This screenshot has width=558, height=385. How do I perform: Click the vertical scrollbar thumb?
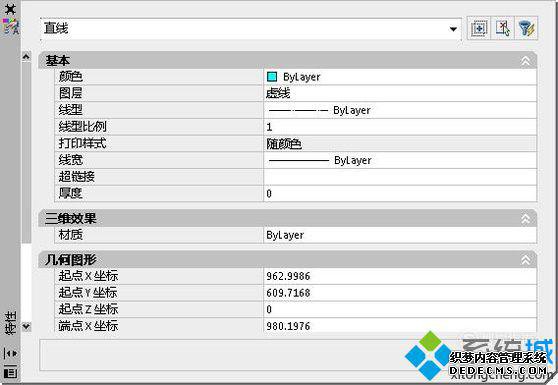[26, 152]
